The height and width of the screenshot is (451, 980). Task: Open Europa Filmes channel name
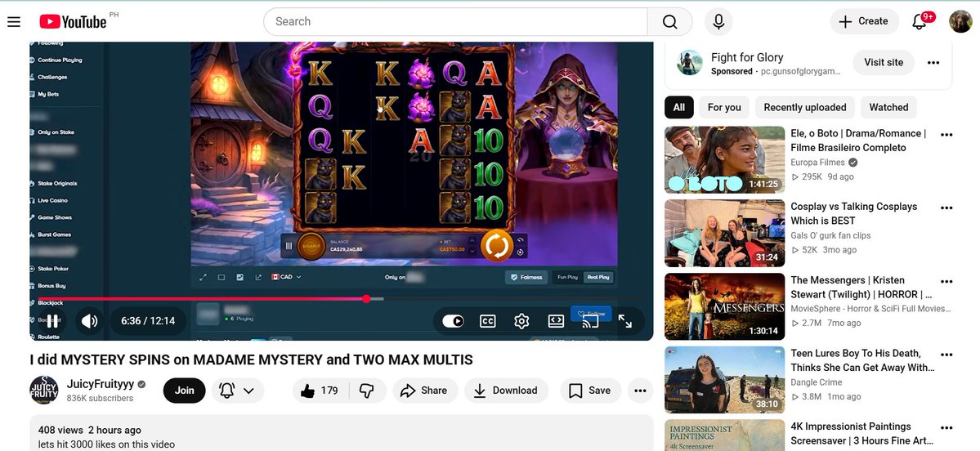[x=817, y=163]
